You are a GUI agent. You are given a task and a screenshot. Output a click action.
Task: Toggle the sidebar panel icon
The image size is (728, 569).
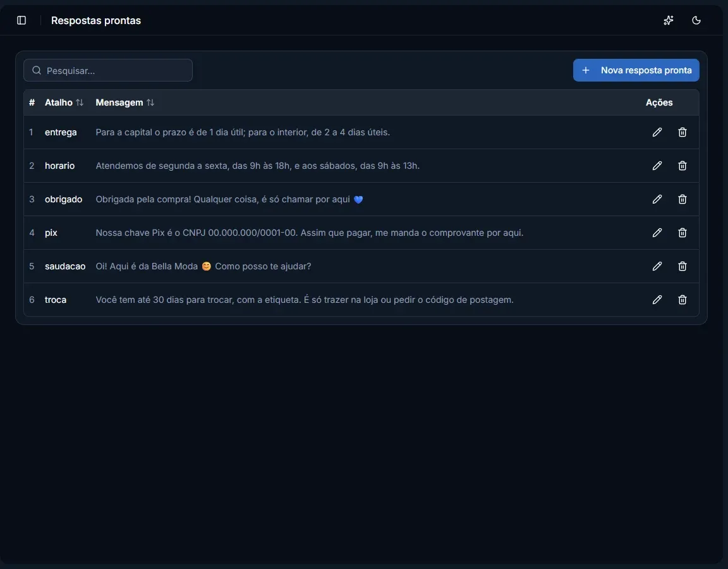pyautogui.click(x=21, y=20)
